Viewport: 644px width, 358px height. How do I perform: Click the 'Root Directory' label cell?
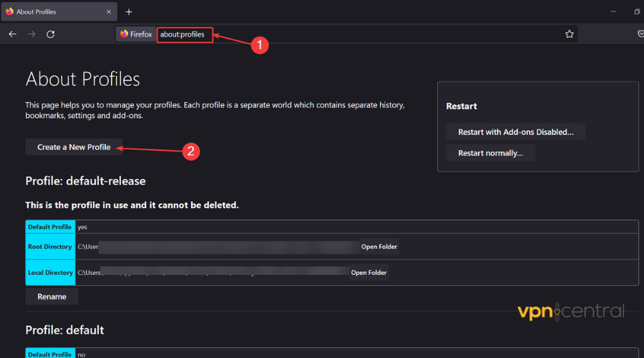pos(50,246)
